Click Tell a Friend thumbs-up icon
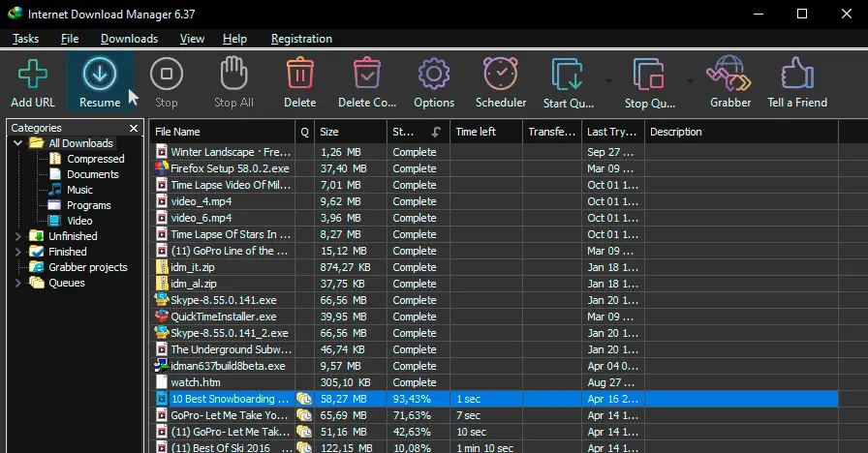Viewport: 868px width, 453px height. pos(797,73)
